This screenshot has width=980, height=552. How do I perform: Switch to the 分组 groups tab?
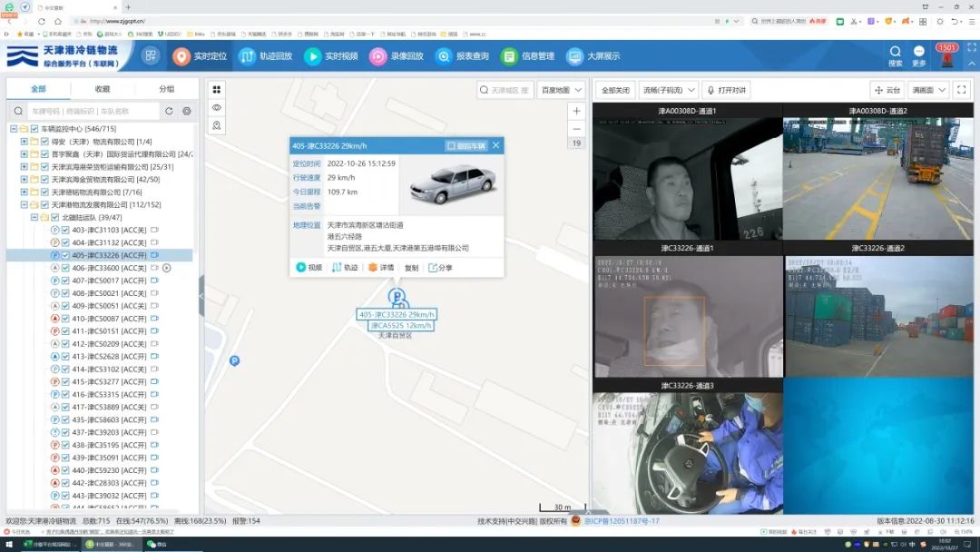(167, 89)
